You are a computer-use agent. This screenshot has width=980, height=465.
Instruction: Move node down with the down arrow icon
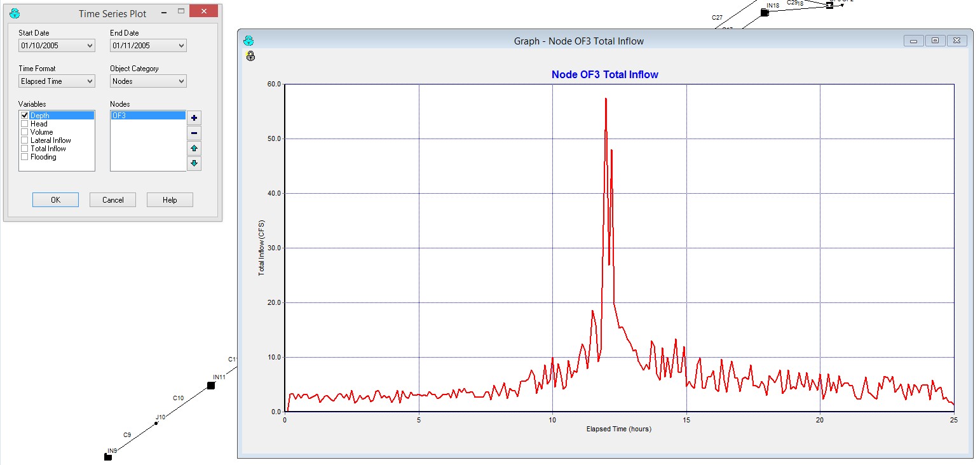click(194, 163)
